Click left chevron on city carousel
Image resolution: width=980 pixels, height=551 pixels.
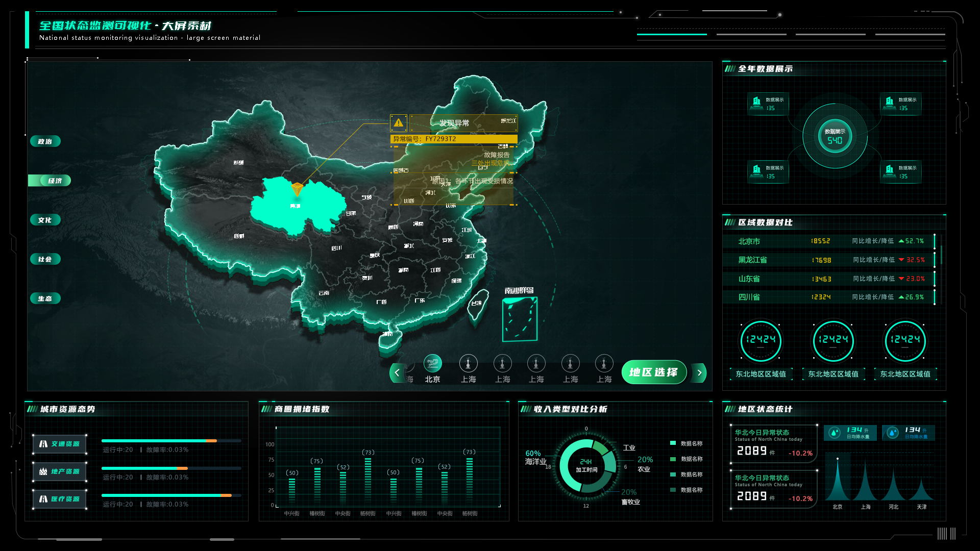coord(397,373)
